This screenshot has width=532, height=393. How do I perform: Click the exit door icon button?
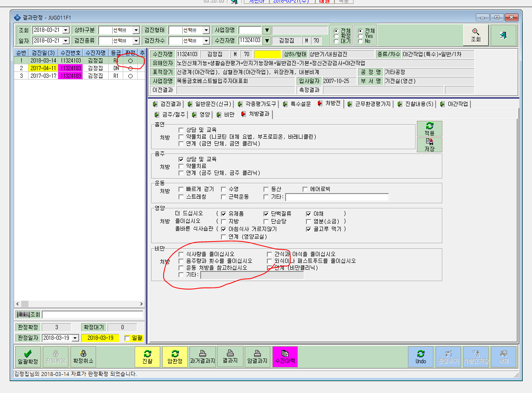tap(503, 35)
